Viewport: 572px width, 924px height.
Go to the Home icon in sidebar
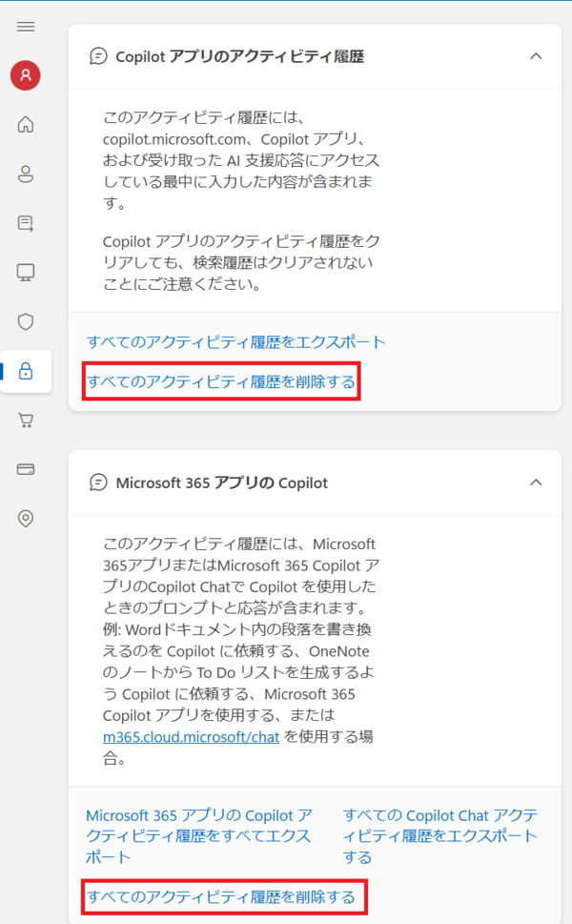pos(26,124)
